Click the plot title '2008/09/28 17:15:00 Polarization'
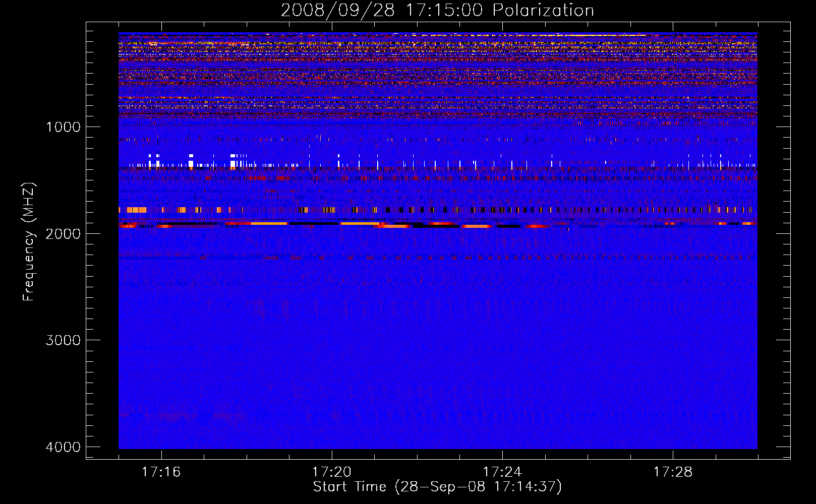The height and width of the screenshot is (504, 816). tap(437, 10)
